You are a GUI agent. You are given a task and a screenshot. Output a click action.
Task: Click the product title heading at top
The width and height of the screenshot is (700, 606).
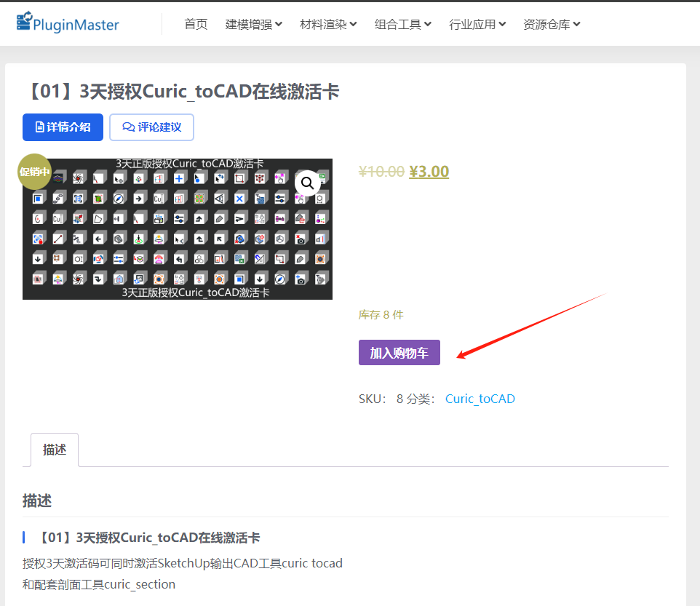(x=181, y=92)
